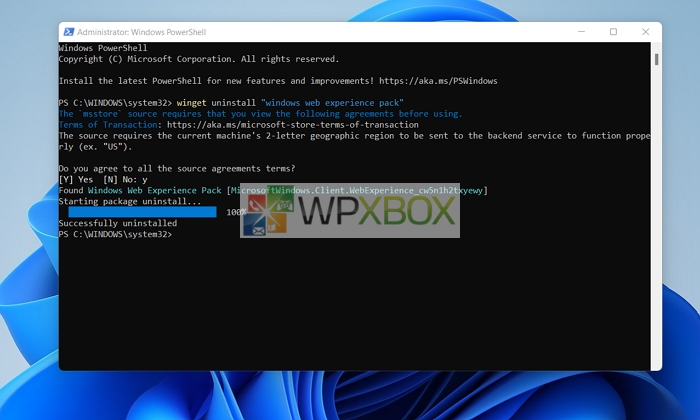The width and height of the screenshot is (700, 420).
Task: Click the last PS C:\WINDOWS\system32> prompt
Action: (x=115, y=234)
